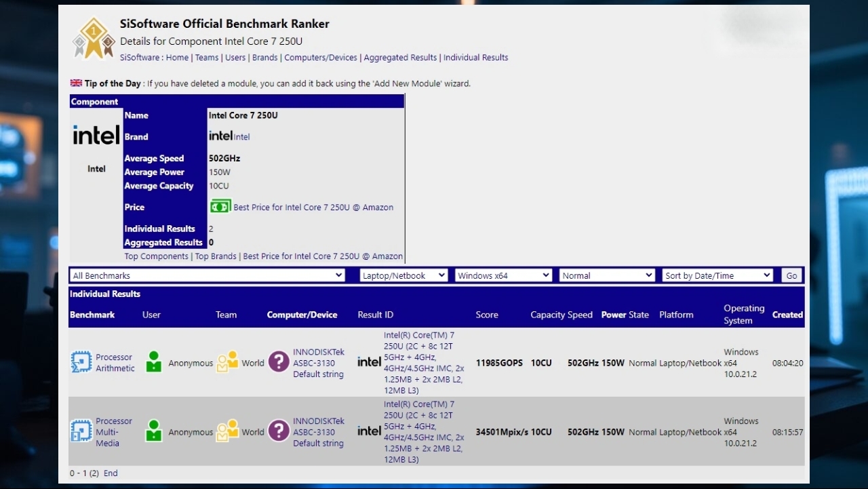Screen dimensions: 868x489
Task: Open the Result ID link in Multi-Media row
Action: click(424, 432)
